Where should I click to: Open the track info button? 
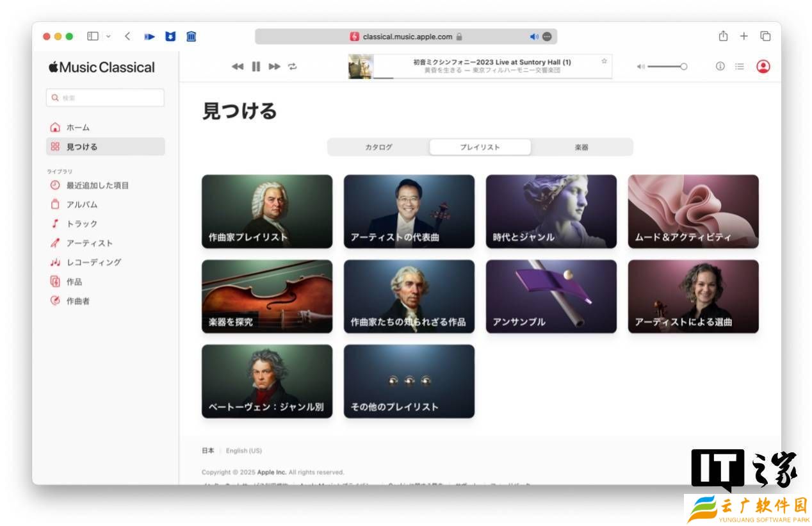pos(720,66)
